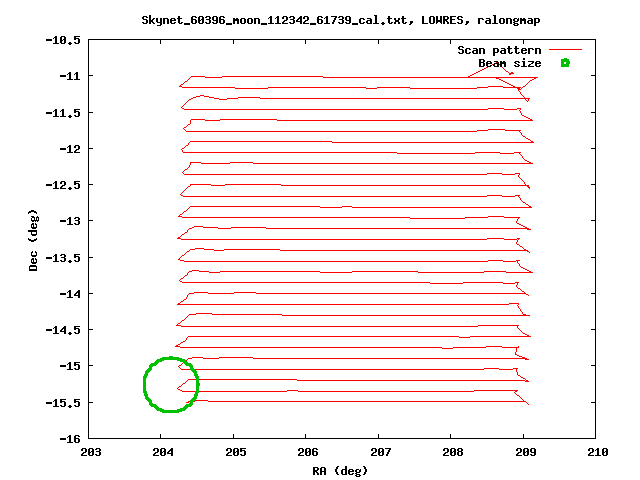The width and height of the screenshot is (640, 480).
Task: Click the 'RA (deg)' x-axis label
Action: coord(340,471)
